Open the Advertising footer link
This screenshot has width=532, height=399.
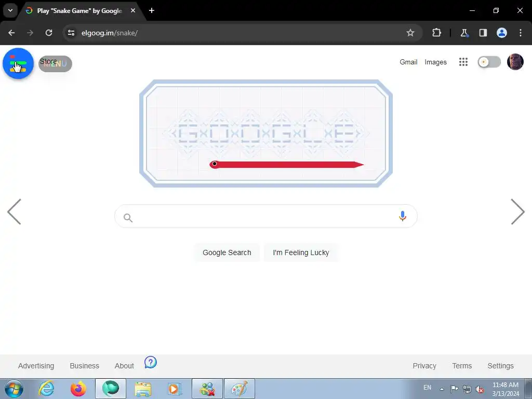[36, 366]
